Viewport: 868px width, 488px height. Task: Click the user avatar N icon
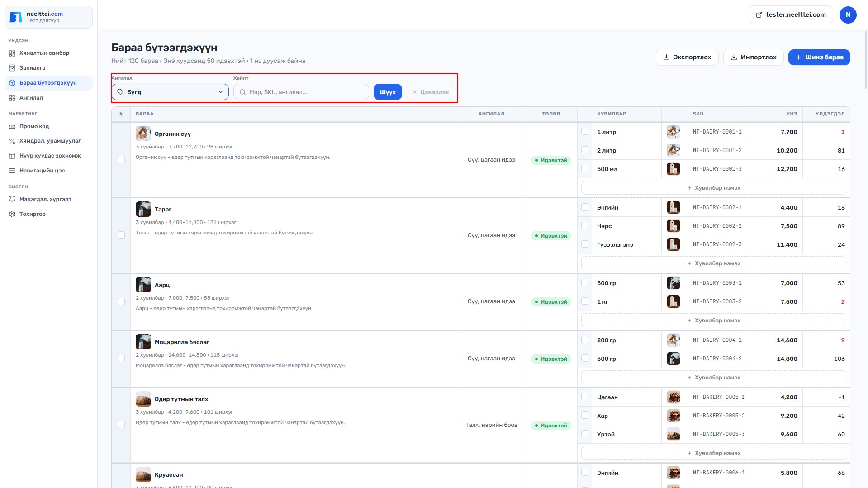848,15
